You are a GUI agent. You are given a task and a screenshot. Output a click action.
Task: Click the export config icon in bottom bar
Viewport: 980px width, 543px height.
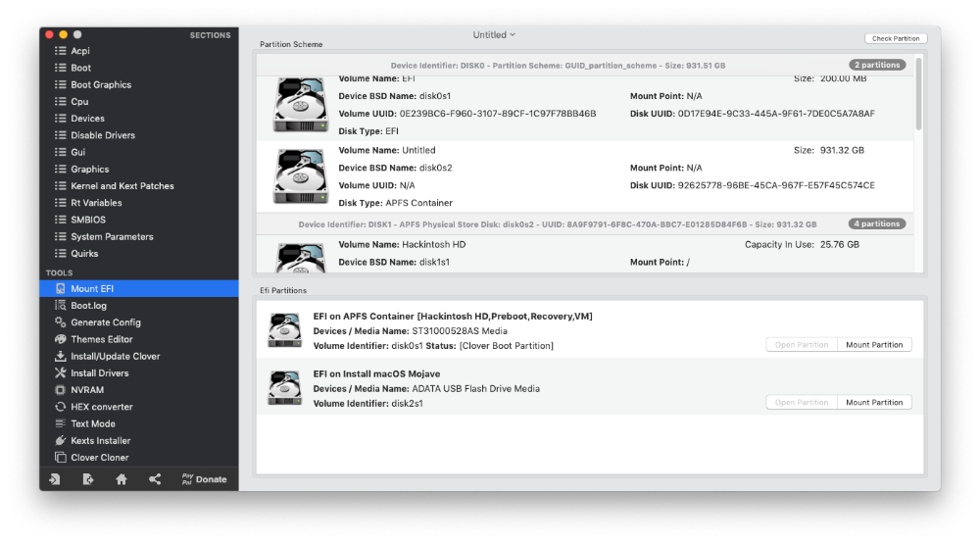pyautogui.click(x=88, y=479)
